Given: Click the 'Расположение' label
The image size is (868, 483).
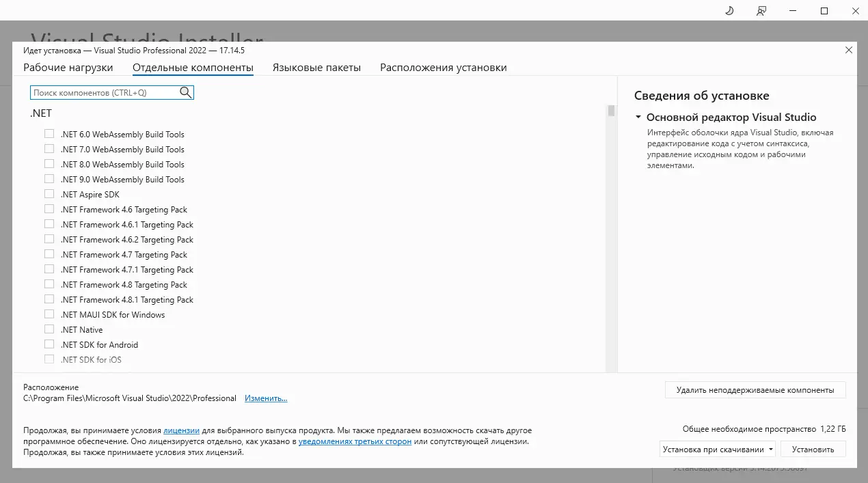Looking at the screenshot, I should 51,387.
